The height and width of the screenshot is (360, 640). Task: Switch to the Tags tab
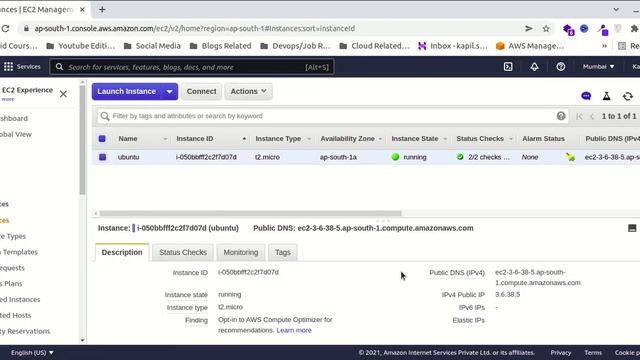282,252
